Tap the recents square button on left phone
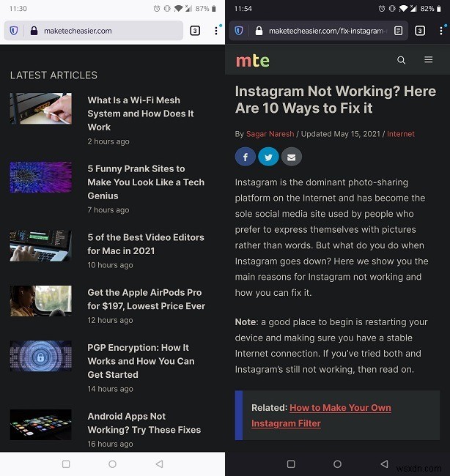Image resolution: width=450 pixels, height=476 pixels. coord(66,464)
